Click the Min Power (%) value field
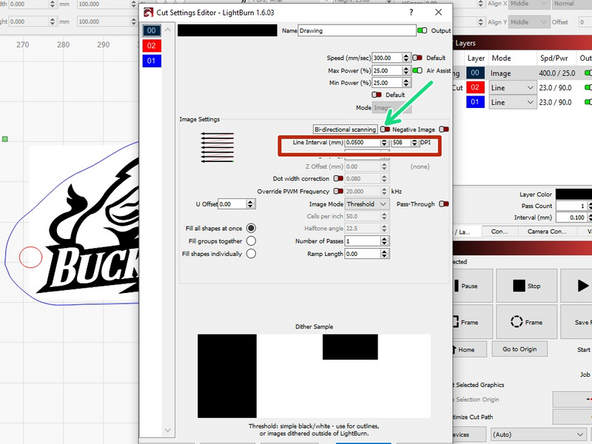The height and width of the screenshot is (444, 592). pos(387,83)
